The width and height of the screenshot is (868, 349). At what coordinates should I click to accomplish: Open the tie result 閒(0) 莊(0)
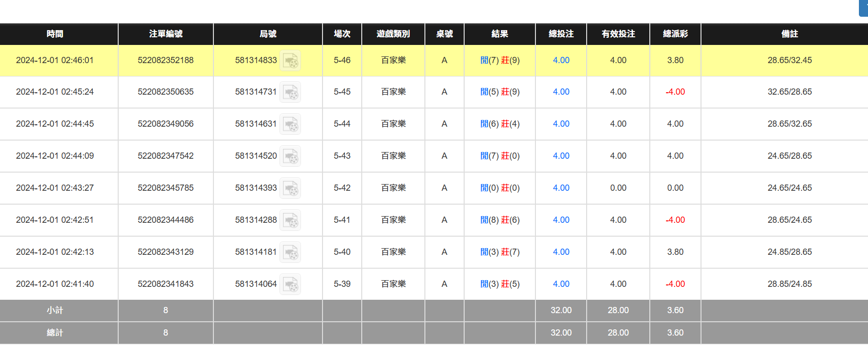coord(500,188)
